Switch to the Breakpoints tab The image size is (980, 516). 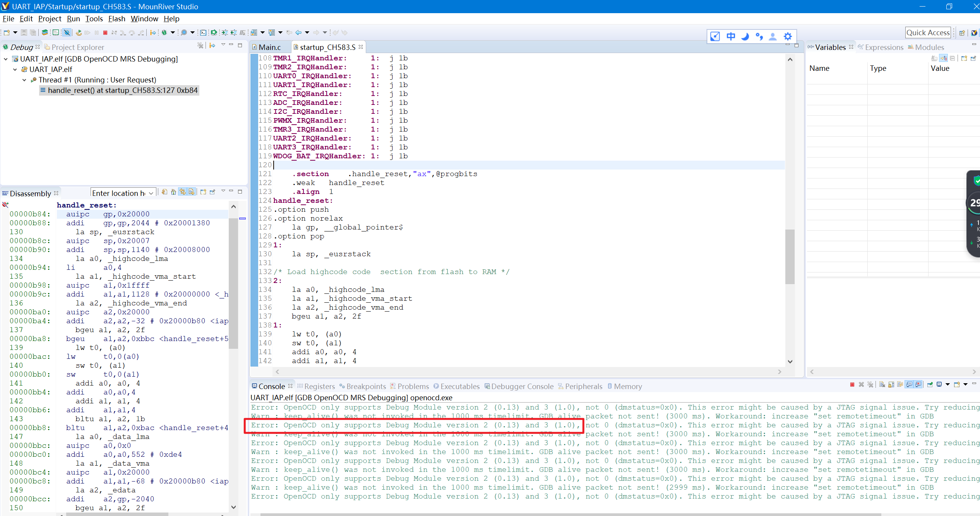pos(363,386)
